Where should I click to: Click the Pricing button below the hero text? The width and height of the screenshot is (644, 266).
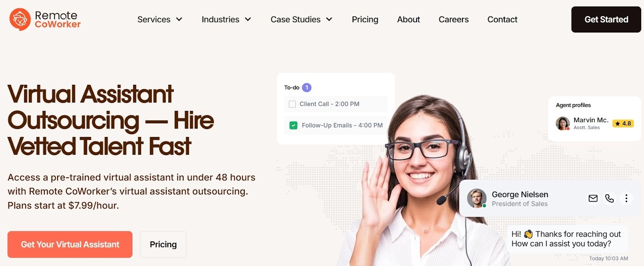(163, 244)
